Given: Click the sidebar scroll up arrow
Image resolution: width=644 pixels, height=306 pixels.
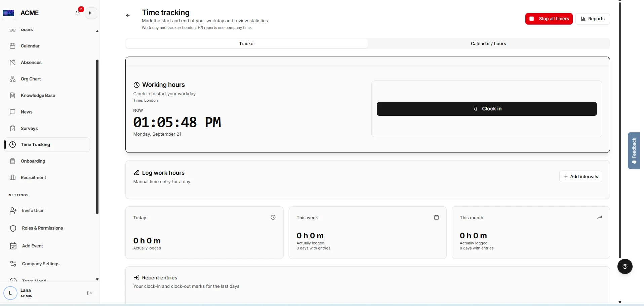Looking at the screenshot, I should point(97,31).
